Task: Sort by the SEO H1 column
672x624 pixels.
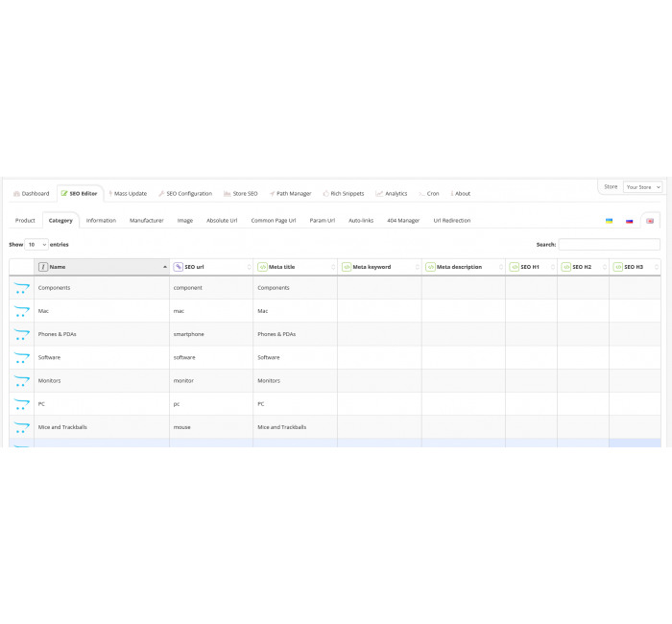Action: (x=532, y=267)
